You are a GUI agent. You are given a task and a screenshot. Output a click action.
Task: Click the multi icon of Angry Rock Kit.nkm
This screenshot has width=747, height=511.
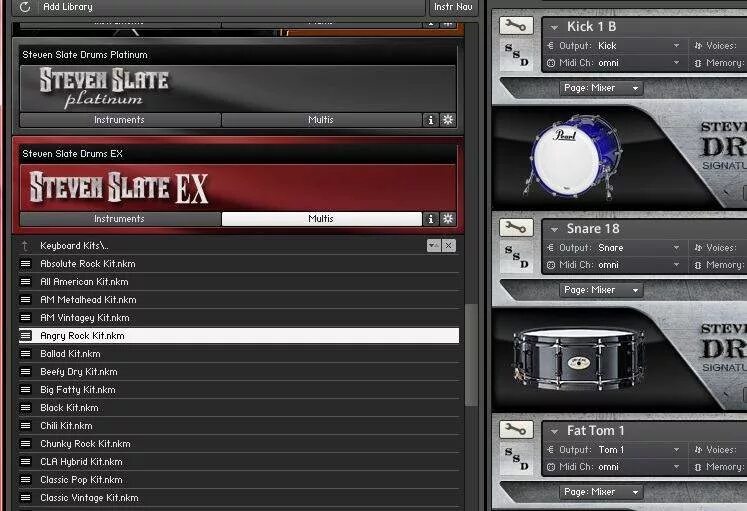(25, 335)
